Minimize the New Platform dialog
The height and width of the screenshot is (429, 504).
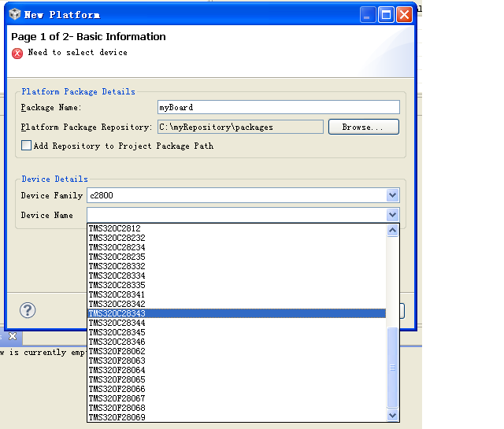click(x=368, y=15)
